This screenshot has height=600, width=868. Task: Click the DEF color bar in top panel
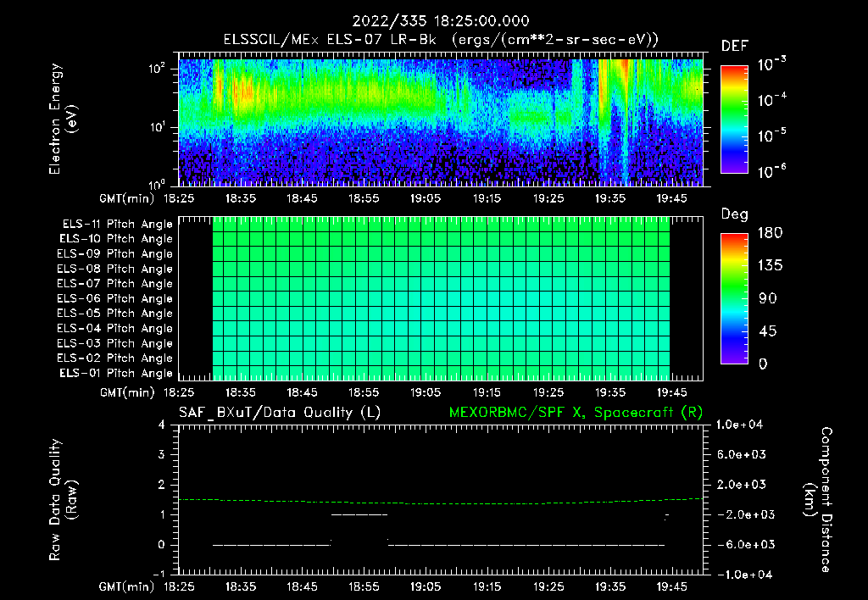(734, 119)
